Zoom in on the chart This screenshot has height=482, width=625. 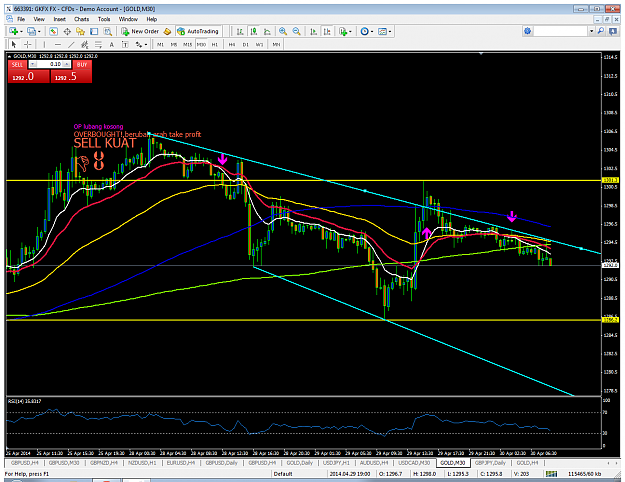(283, 31)
